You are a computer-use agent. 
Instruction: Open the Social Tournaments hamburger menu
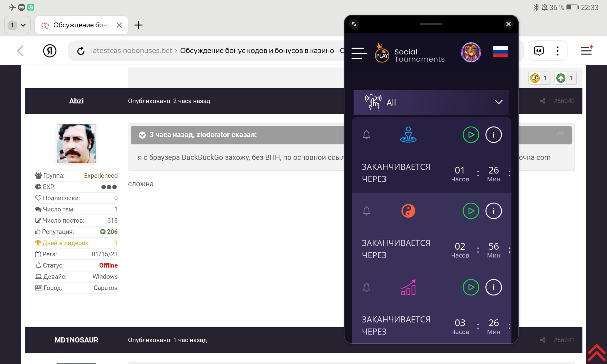(x=359, y=53)
